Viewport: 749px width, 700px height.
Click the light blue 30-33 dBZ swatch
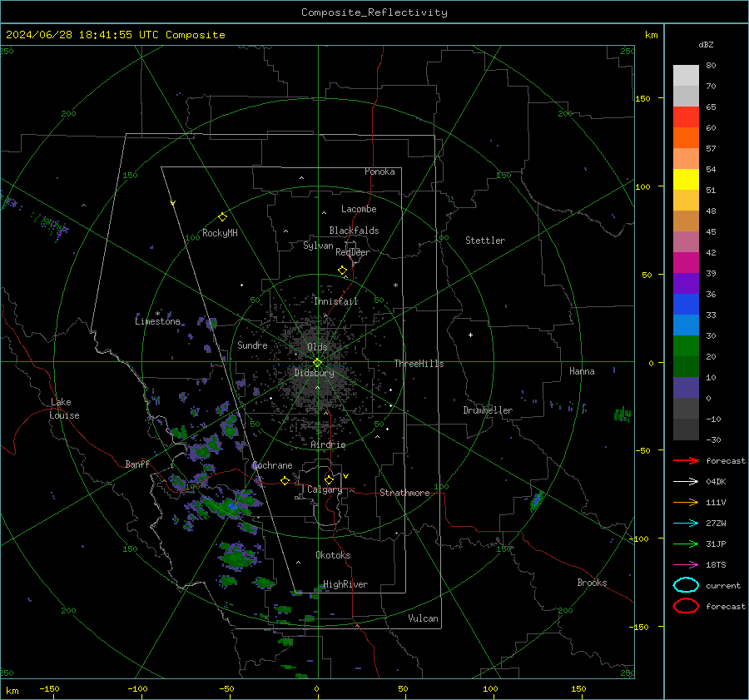coord(686,325)
